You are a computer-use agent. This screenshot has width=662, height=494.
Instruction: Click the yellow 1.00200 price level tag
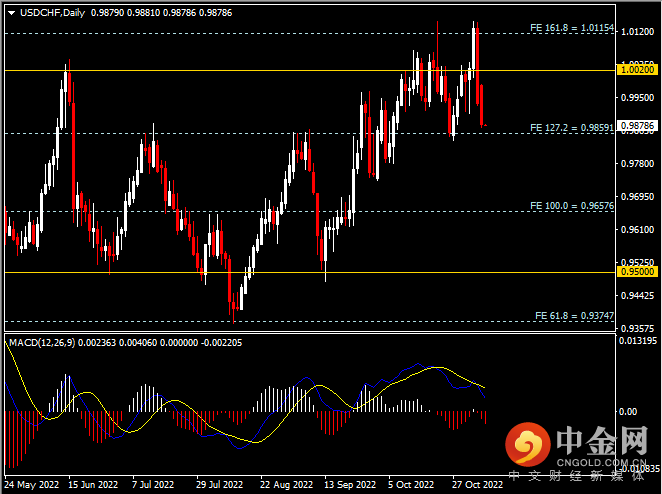637,70
